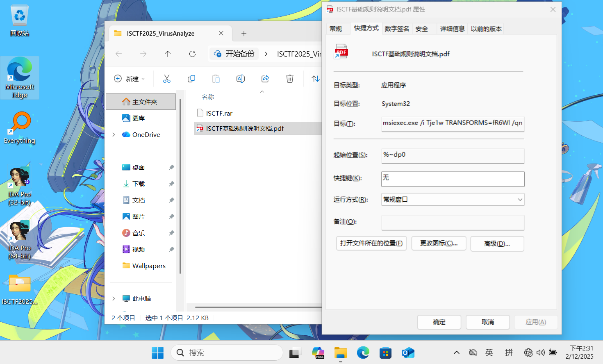This screenshot has height=364, width=603.
Task: Click the 高级 button
Action: point(497,244)
